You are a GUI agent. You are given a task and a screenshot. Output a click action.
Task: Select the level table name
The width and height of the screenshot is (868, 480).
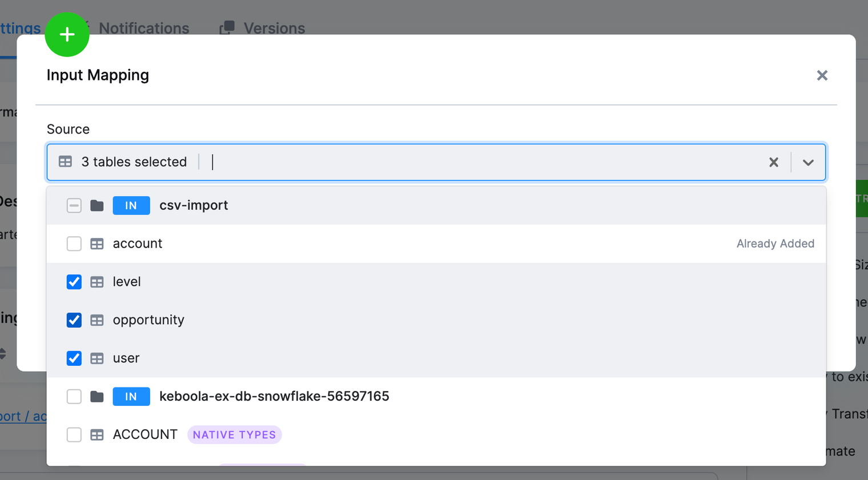point(127,282)
